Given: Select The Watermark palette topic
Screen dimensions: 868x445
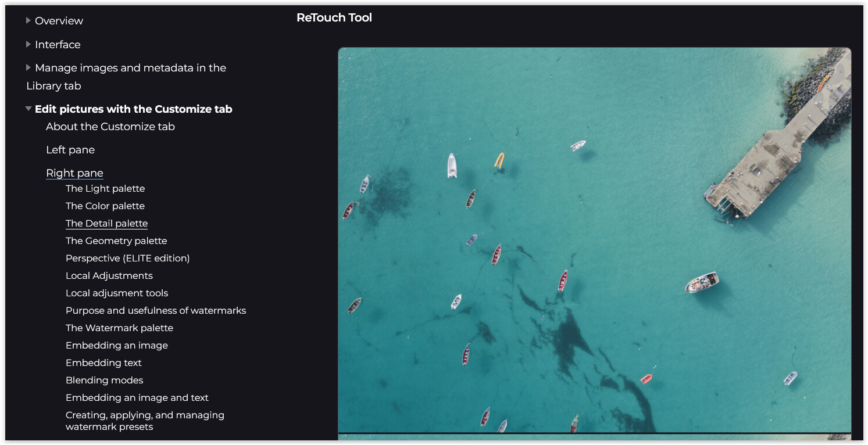Looking at the screenshot, I should (x=119, y=328).
